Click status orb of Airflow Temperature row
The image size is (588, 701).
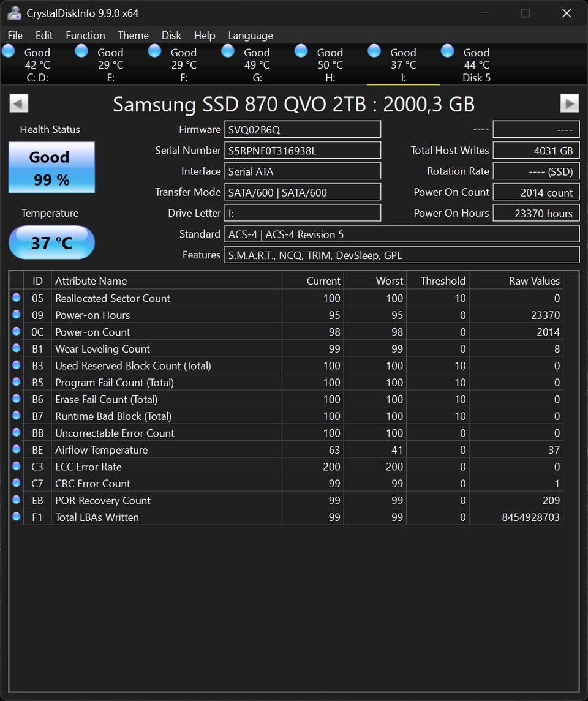[x=17, y=449]
